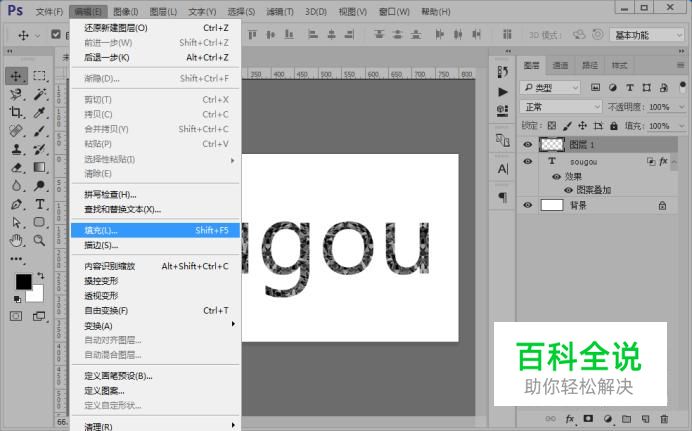The width and height of the screenshot is (692, 431).
Task: Click the background white color swatch
Action: click(x=37, y=296)
